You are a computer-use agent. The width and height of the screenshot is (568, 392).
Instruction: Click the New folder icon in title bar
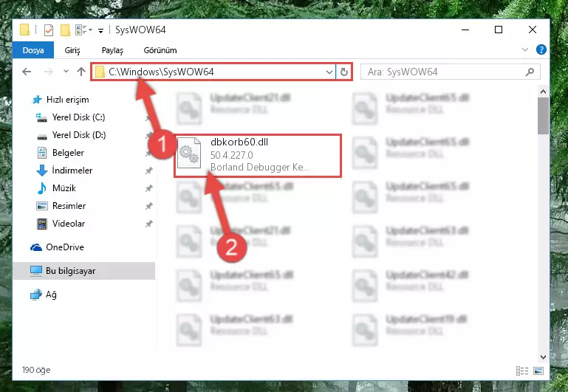[65, 30]
